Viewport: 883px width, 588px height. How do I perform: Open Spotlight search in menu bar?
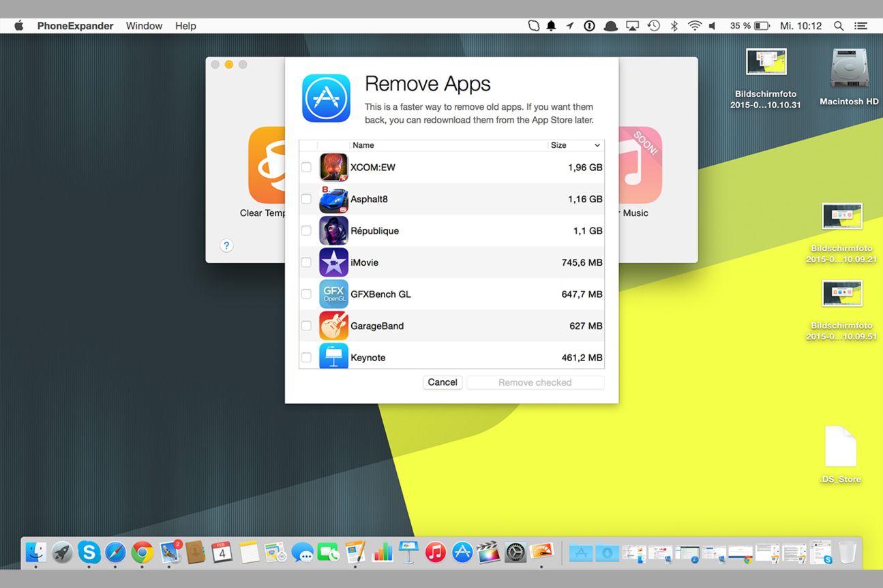[839, 26]
